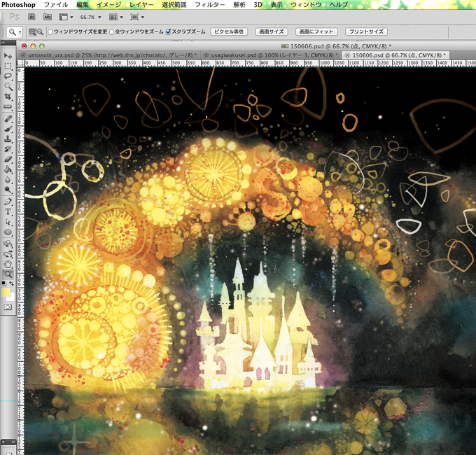Viewport: 476px width, 455px height.
Task: Reset to default foreground/background colors
Action: tap(3, 283)
